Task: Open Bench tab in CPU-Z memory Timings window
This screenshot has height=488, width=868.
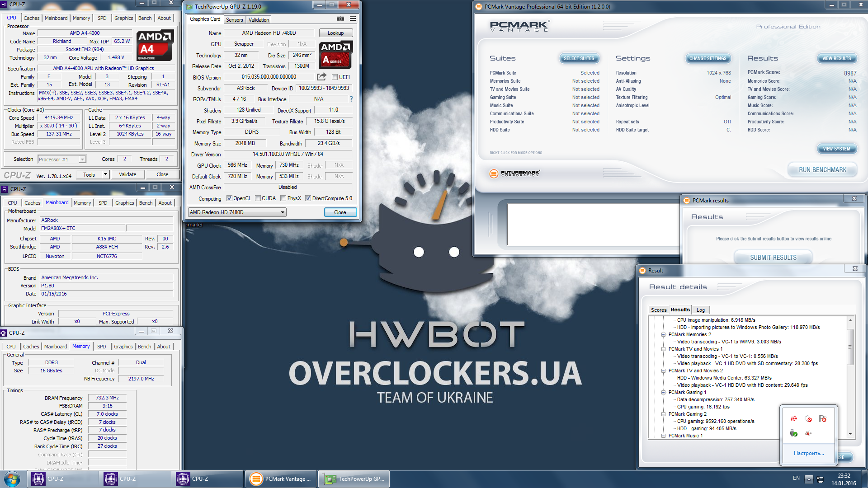Action: pos(145,347)
